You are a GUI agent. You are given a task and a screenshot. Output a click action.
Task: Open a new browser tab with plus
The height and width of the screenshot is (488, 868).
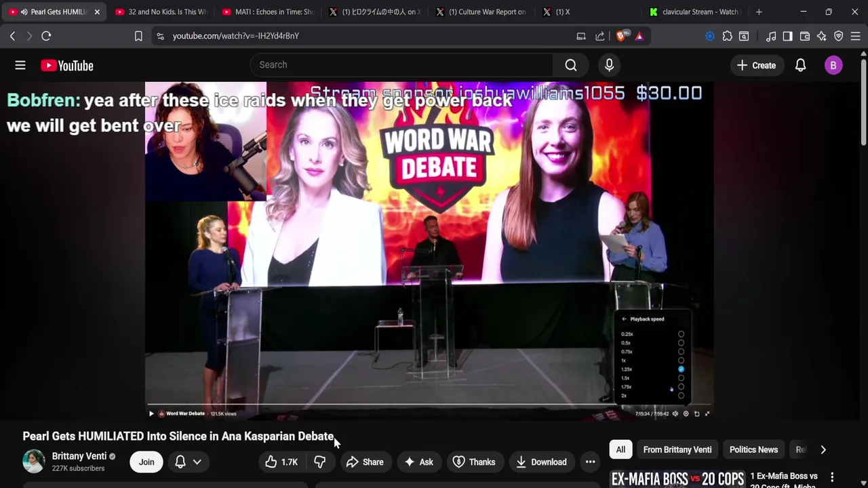pos(759,12)
